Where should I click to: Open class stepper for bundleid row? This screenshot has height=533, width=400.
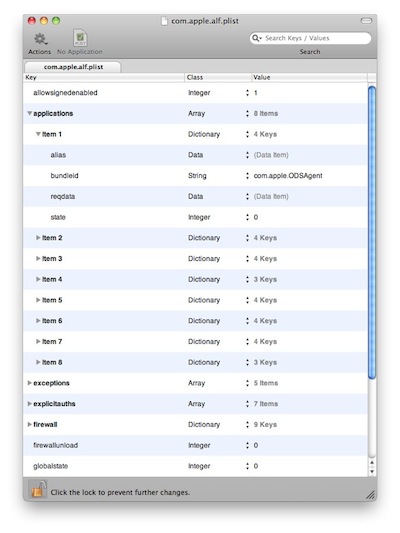(247, 176)
